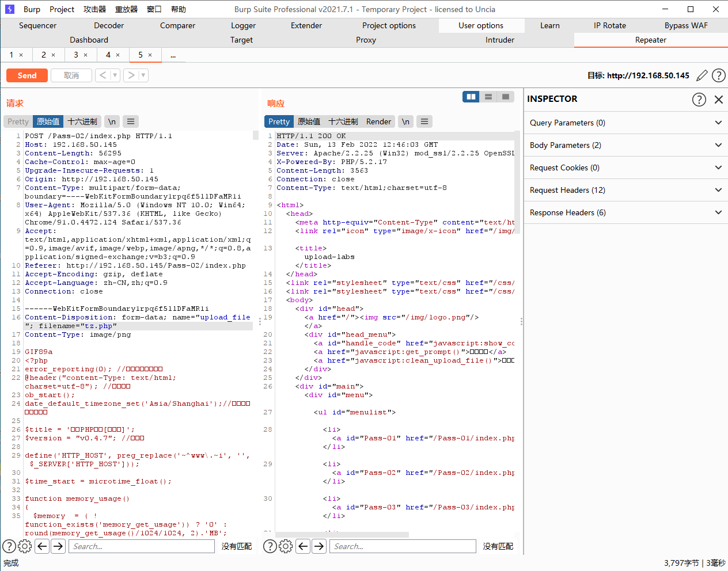
Task: Open Repeater help beside the target
Action: (x=719, y=75)
